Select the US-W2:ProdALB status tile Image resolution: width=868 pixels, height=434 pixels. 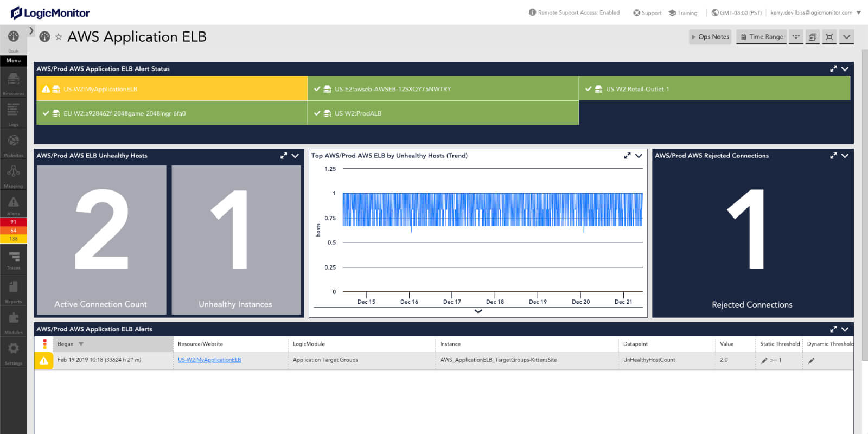pos(443,113)
